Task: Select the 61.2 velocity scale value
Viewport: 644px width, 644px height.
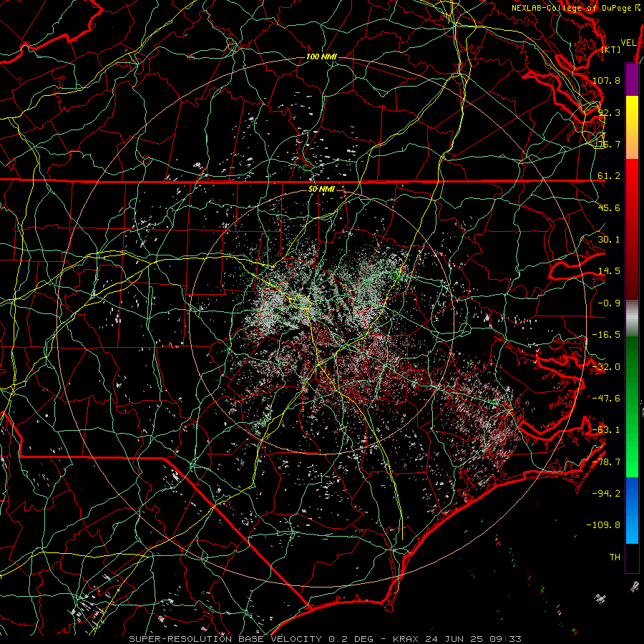Action: [609, 176]
